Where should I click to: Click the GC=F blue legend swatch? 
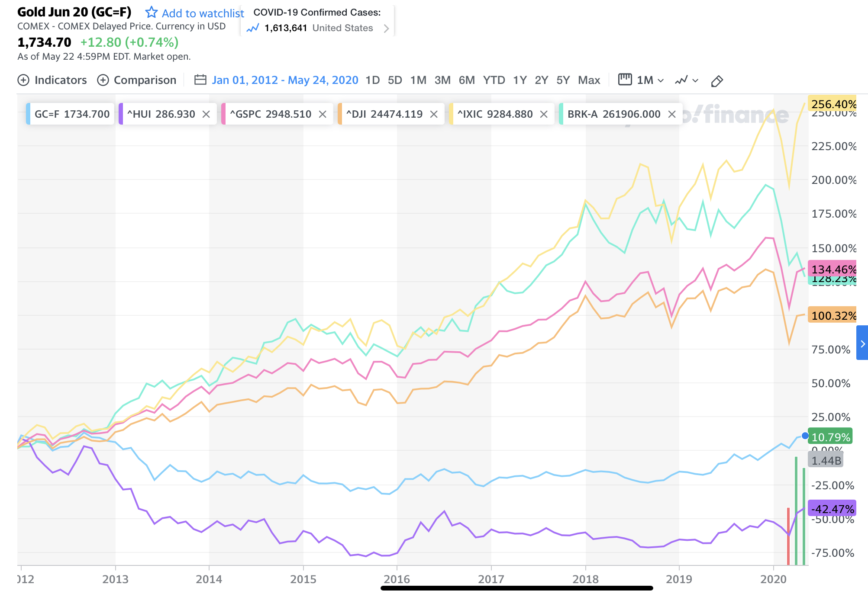[28, 114]
